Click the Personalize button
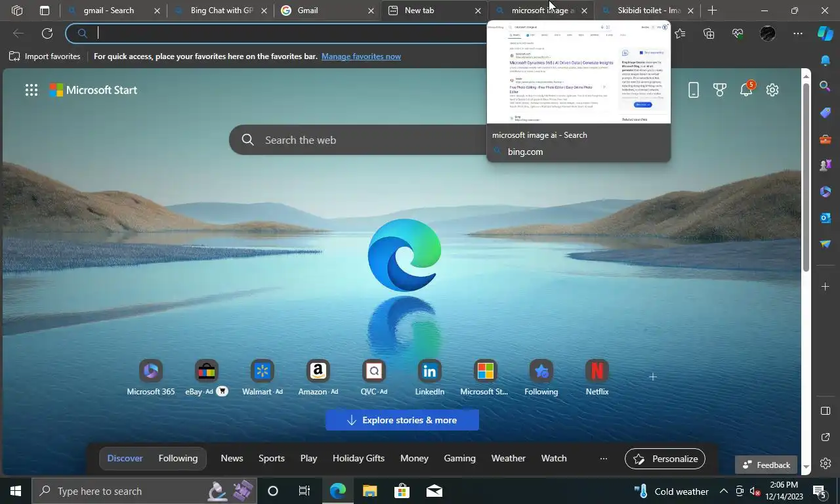Screen dimensions: 840x504 tap(665, 459)
